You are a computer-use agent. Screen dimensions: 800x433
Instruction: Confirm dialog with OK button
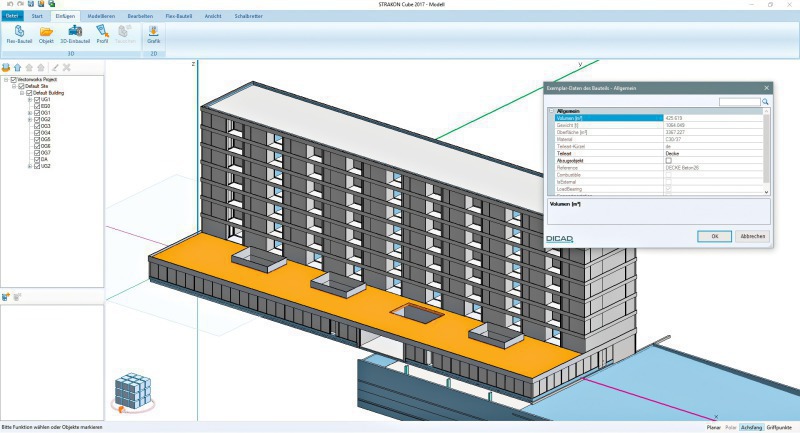point(714,236)
